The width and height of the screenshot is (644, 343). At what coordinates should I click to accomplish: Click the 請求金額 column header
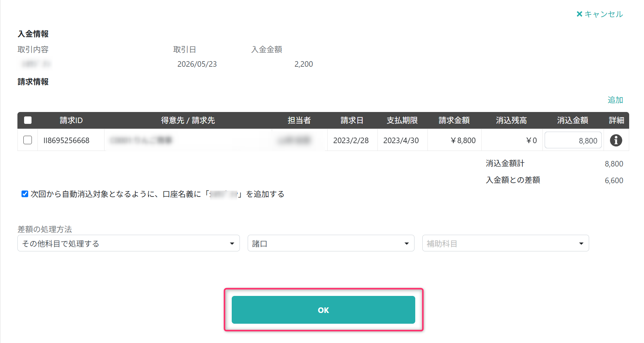pyautogui.click(x=454, y=120)
